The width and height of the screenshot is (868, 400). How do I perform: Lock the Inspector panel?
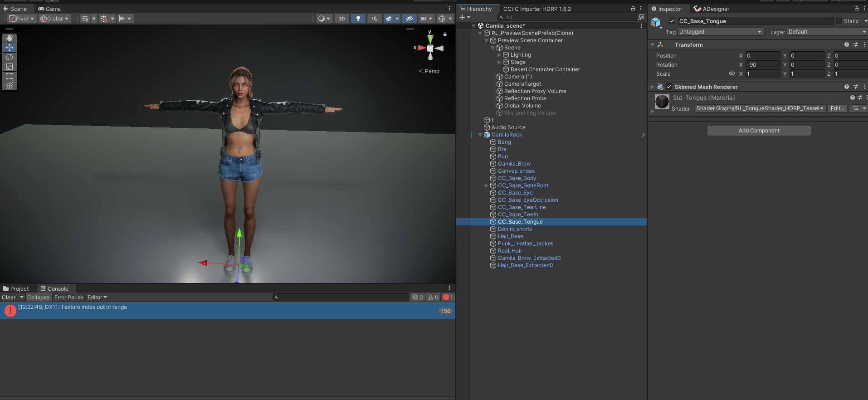pos(857,9)
